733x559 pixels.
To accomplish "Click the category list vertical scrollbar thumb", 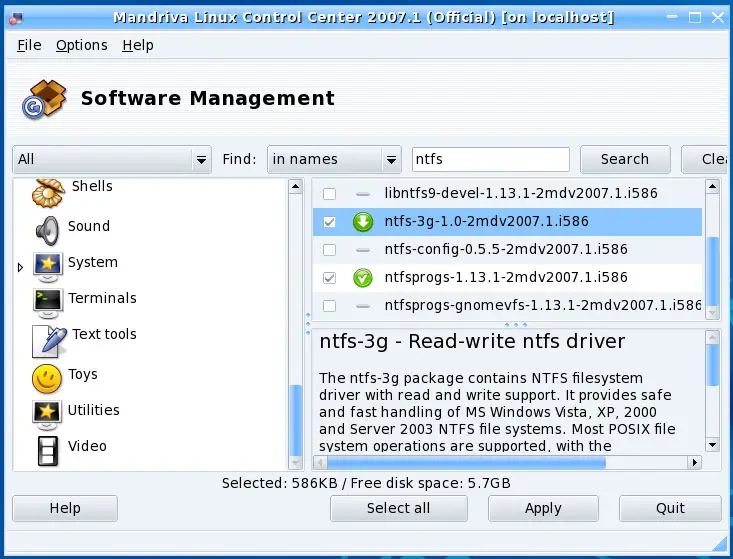I will tap(295, 420).
